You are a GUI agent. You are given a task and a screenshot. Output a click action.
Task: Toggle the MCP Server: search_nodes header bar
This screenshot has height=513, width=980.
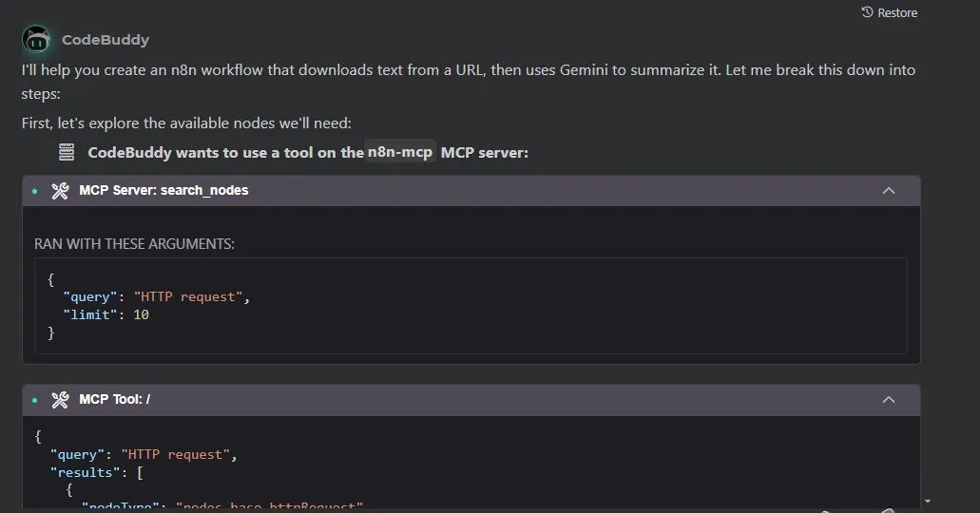tap(475, 191)
